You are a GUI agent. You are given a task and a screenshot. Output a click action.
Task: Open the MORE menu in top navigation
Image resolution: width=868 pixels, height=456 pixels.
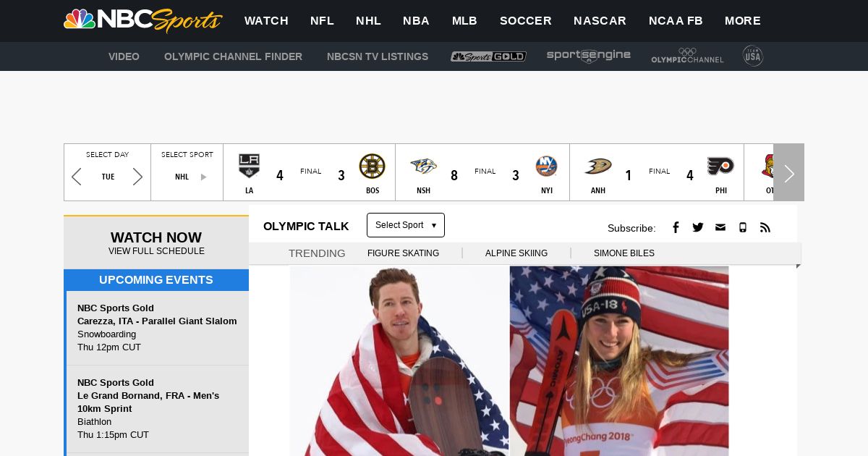point(743,21)
